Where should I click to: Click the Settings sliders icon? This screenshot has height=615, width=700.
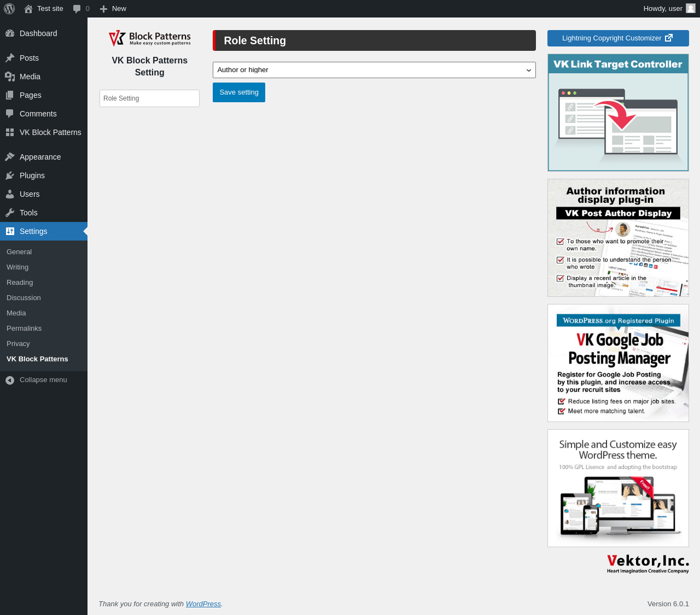(10, 231)
